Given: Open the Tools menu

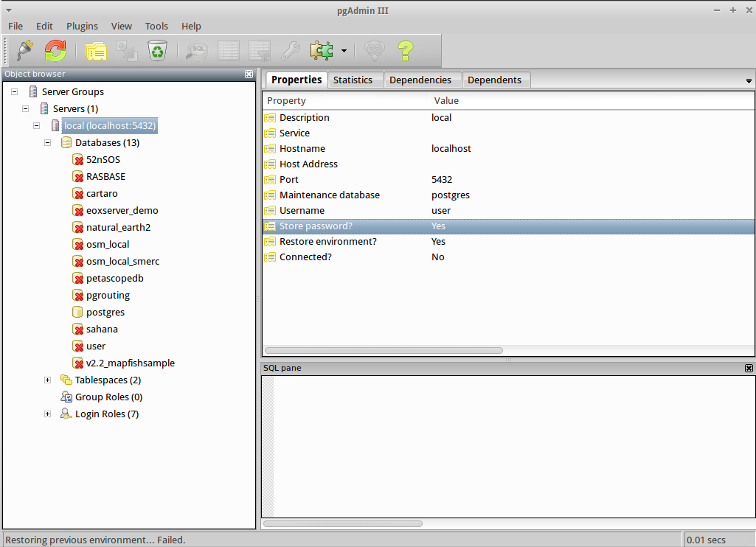Looking at the screenshot, I should point(156,26).
